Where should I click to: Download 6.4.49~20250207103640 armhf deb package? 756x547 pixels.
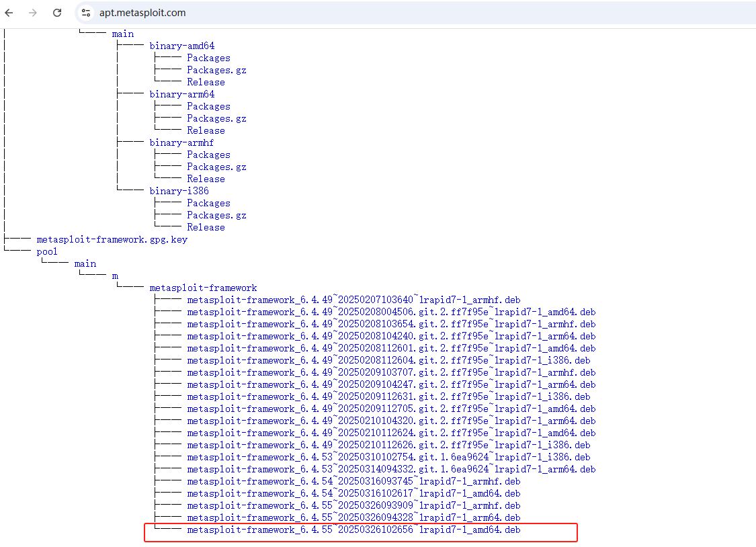click(x=353, y=300)
